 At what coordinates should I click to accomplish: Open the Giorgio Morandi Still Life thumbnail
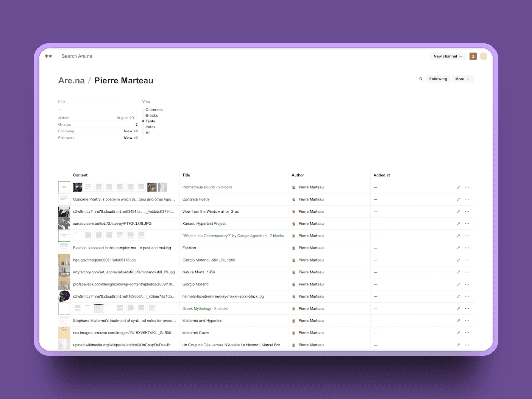[x=64, y=260]
